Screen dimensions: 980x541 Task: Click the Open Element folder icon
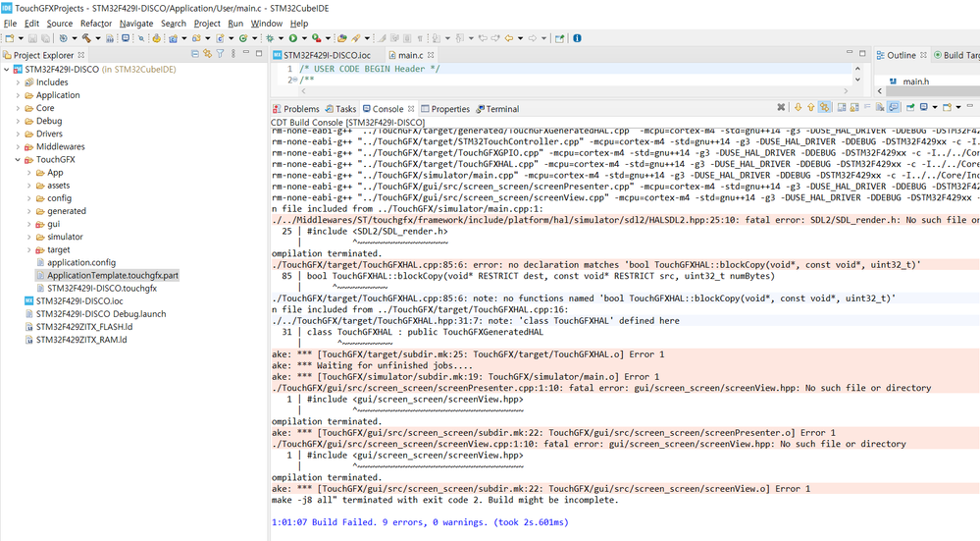tap(342, 38)
